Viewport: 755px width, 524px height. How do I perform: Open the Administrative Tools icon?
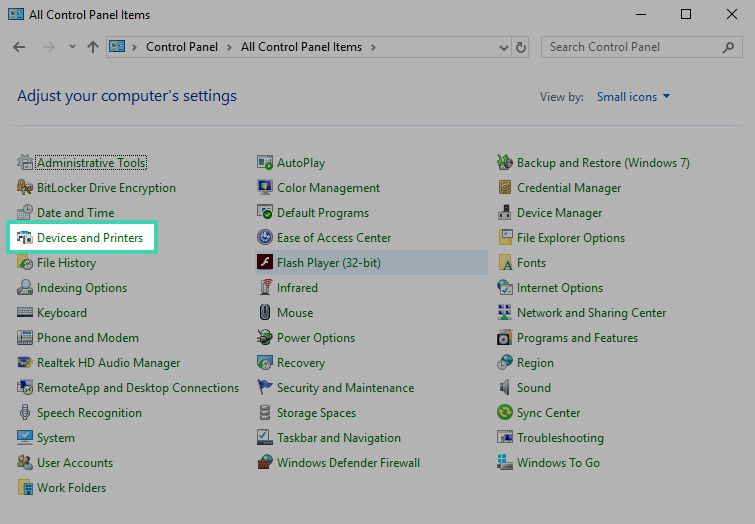25,163
